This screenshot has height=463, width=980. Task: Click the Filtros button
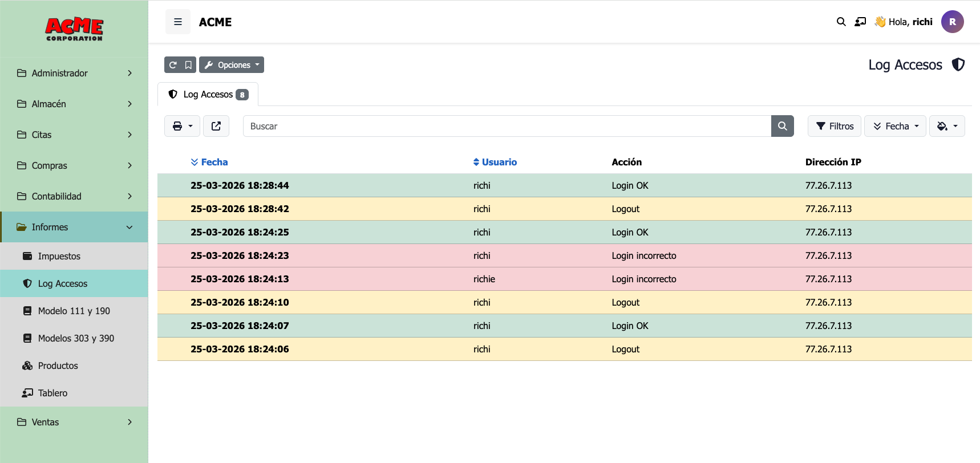[834, 126]
